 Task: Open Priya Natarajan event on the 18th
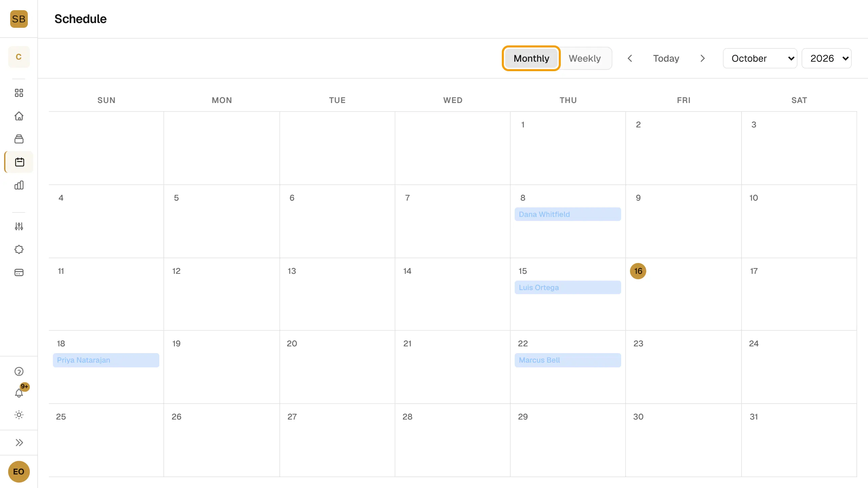pos(106,360)
